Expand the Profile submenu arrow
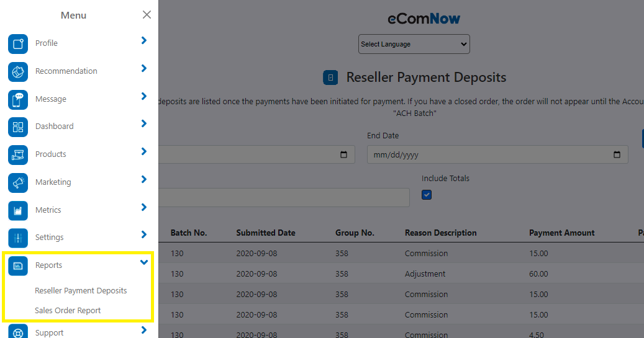This screenshot has height=338, width=644. [x=144, y=41]
